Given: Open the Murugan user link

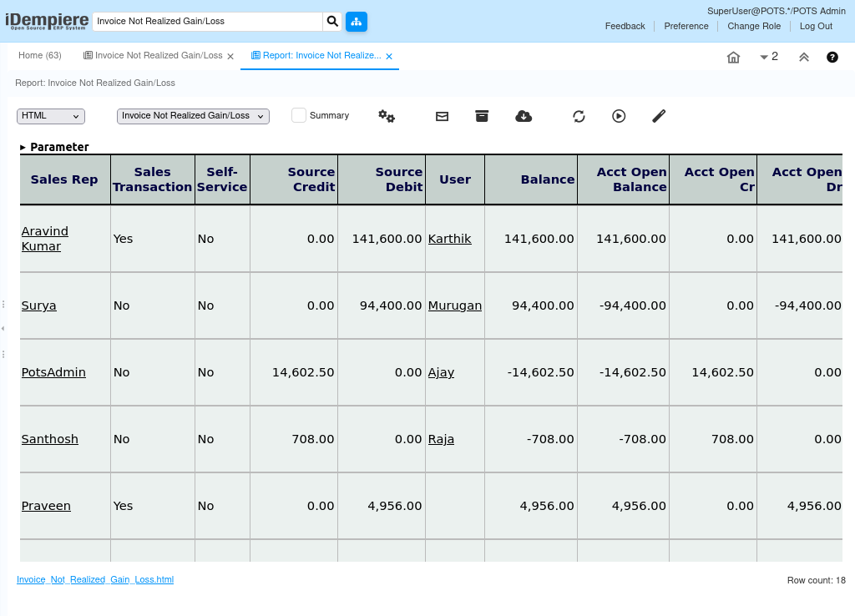Looking at the screenshot, I should pos(455,305).
